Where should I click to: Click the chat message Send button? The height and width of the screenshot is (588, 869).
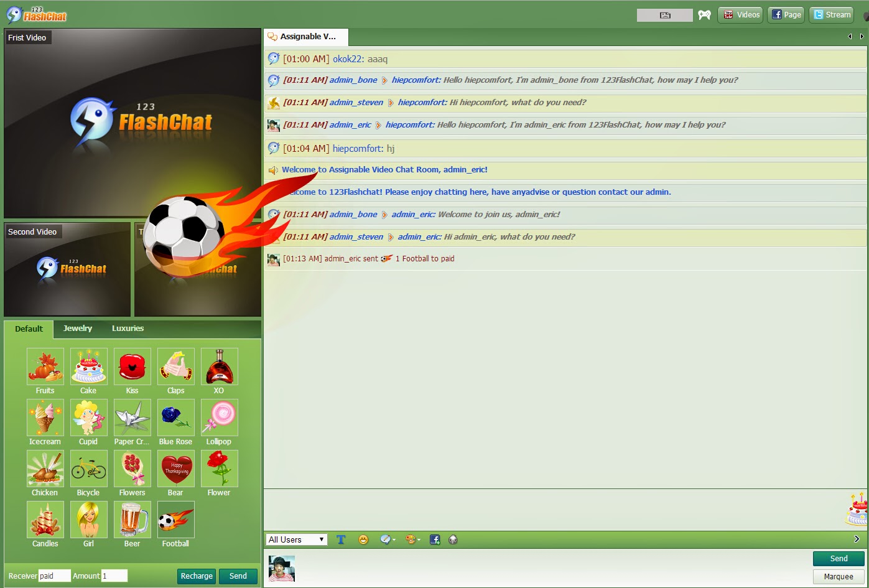[x=839, y=559]
